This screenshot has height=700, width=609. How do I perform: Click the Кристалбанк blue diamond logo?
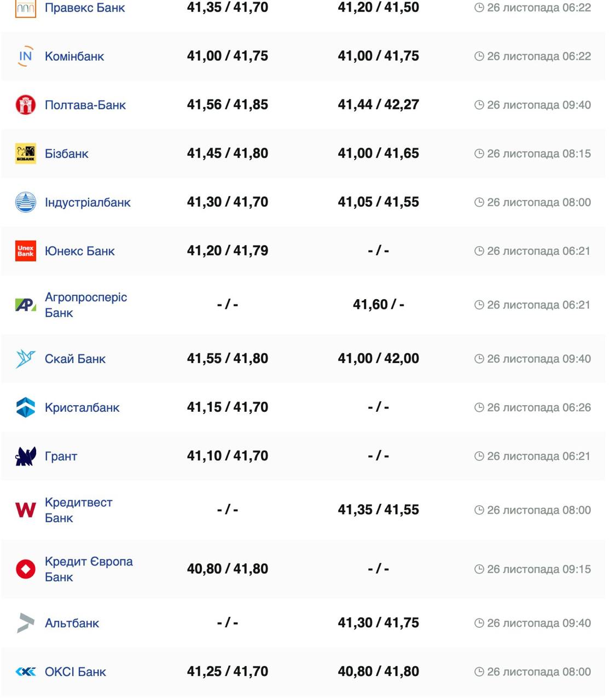pyautogui.click(x=26, y=407)
